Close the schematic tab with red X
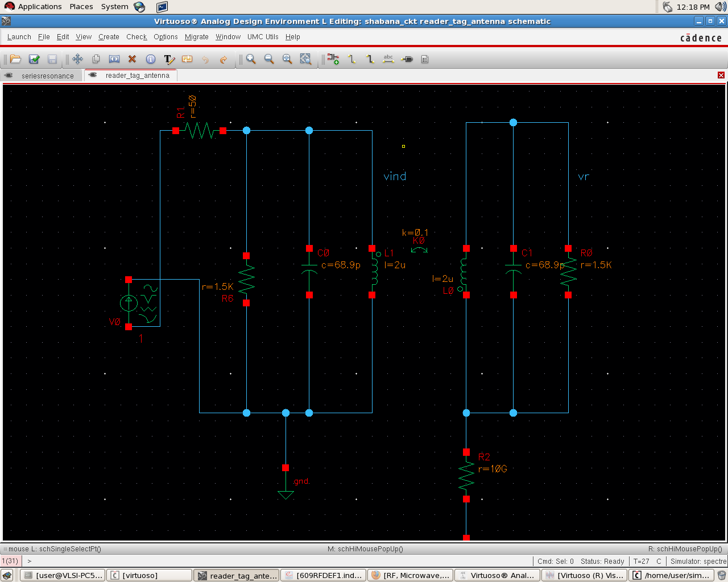This screenshot has height=582, width=728. coord(721,76)
